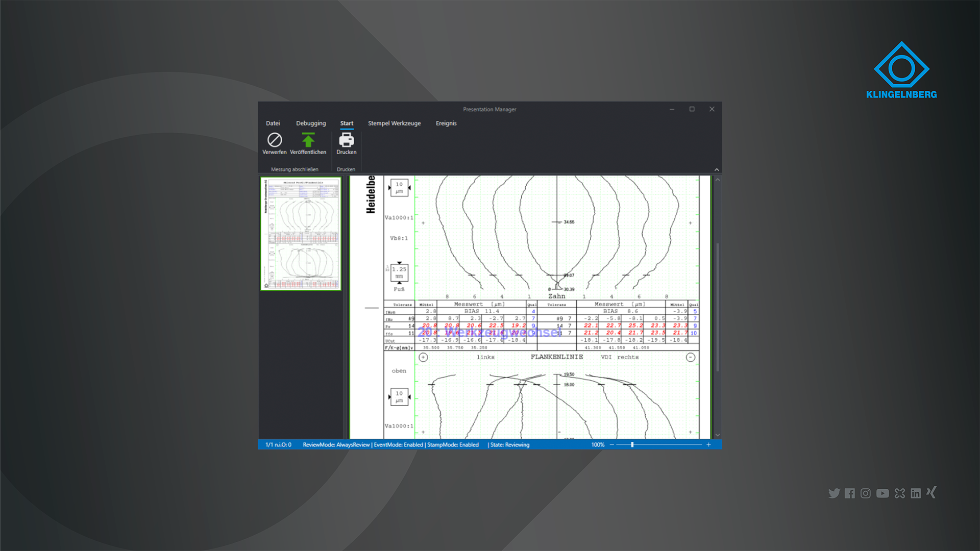Click the FLANKENLINIE heading in report
The width and height of the screenshot is (980, 551).
[x=556, y=357]
